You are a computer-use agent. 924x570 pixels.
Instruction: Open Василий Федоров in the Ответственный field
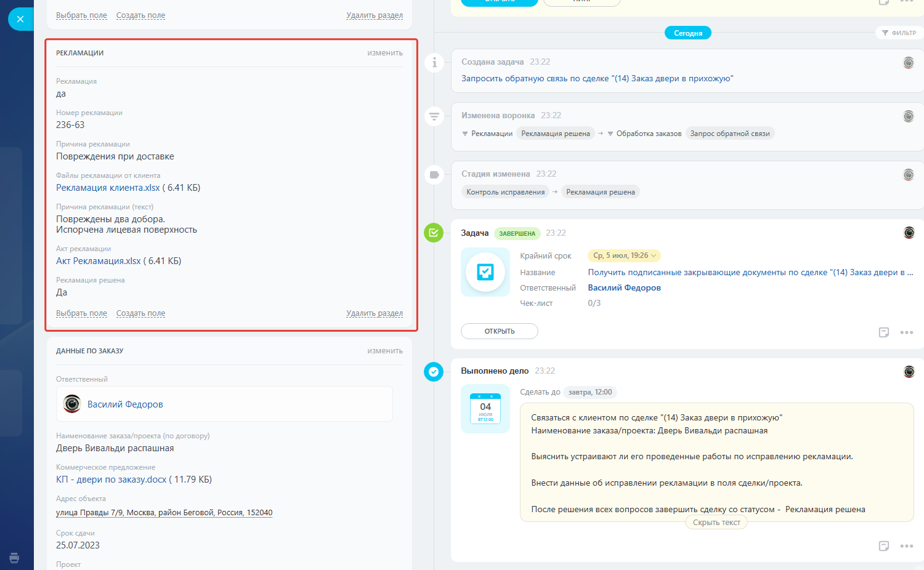tap(125, 404)
